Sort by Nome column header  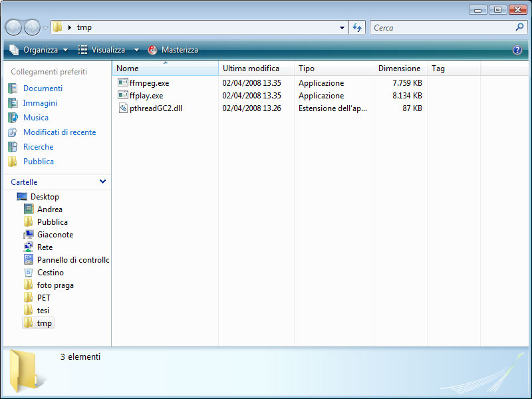pos(165,68)
